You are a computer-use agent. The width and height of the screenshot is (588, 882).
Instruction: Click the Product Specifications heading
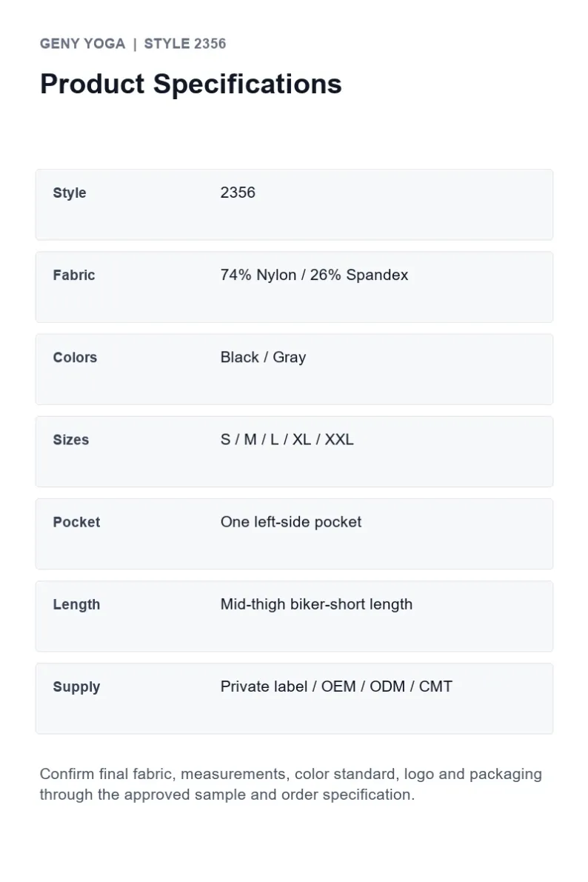click(x=191, y=84)
